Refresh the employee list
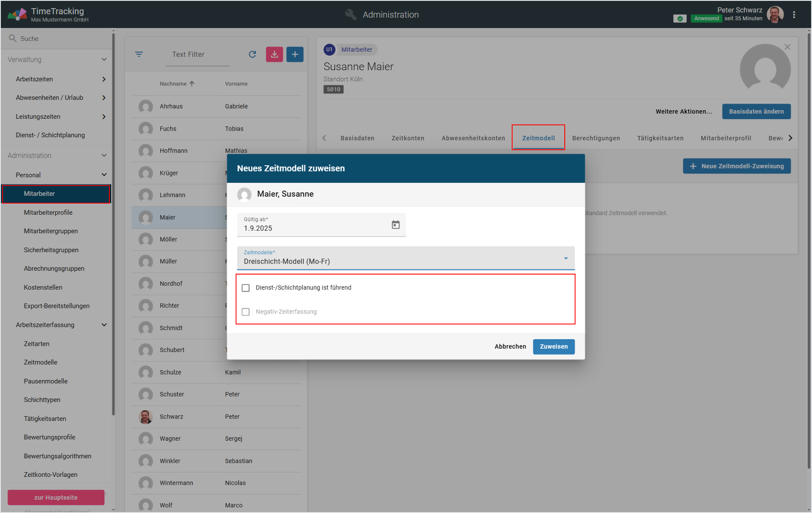Screen dimensions: 812x513 point(252,54)
